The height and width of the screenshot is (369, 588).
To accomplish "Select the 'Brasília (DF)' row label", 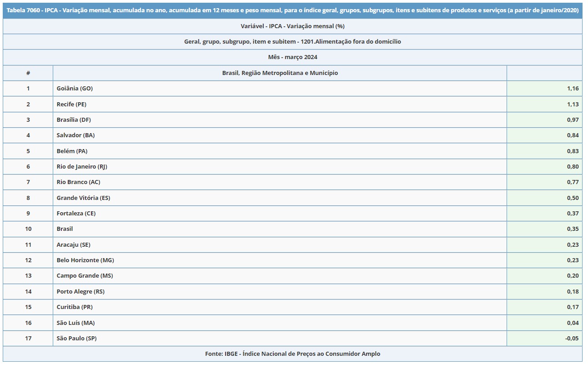I will (74, 120).
